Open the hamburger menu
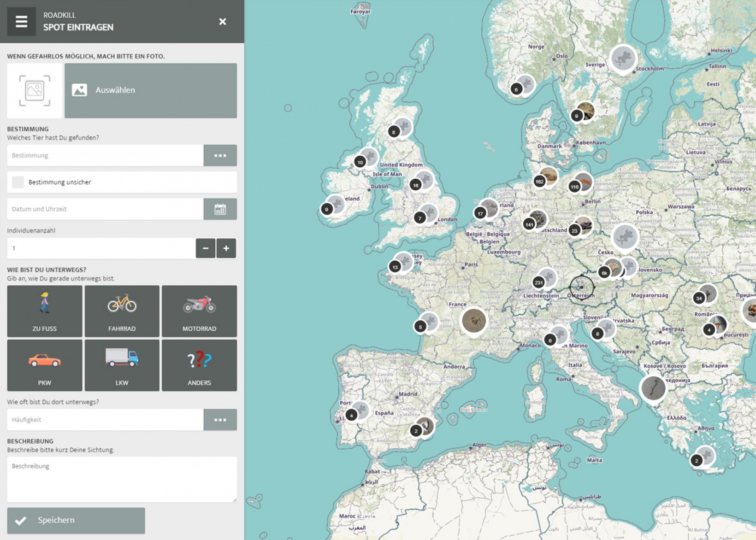The image size is (756, 540). coord(21,21)
